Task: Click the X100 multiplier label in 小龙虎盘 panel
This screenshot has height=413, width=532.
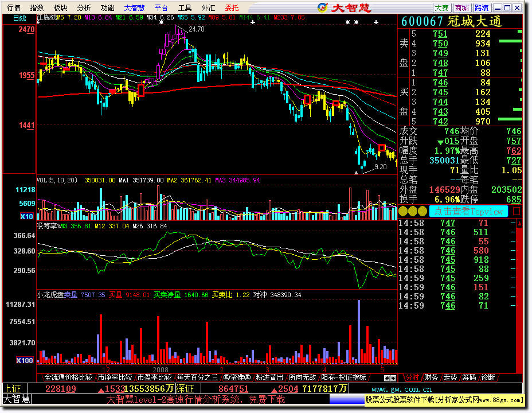Action: coord(25,360)
